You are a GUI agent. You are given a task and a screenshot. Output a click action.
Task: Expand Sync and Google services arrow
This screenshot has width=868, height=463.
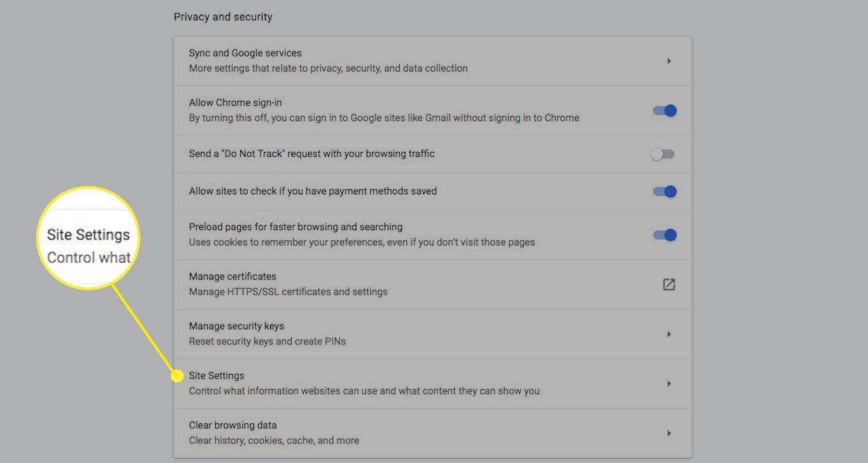(x=669, y=61)
